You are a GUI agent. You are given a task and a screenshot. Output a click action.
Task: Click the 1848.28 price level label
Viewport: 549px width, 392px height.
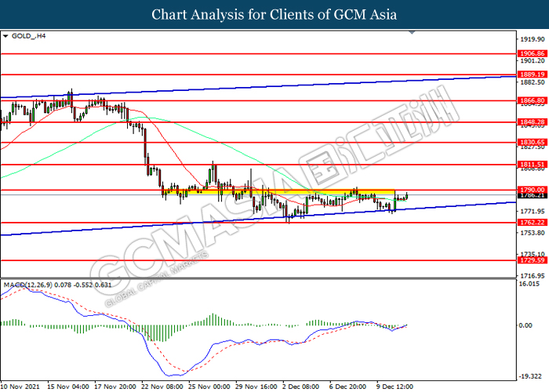(532, 122)
